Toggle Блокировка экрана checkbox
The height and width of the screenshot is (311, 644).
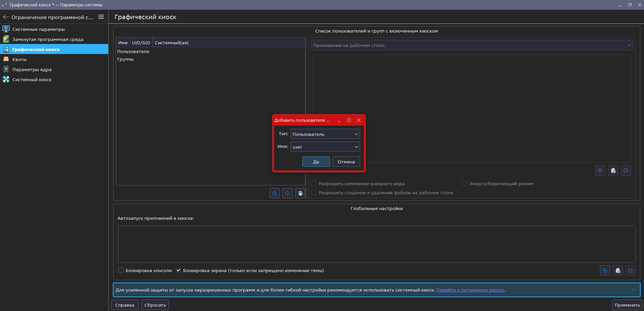coord(178,270)
